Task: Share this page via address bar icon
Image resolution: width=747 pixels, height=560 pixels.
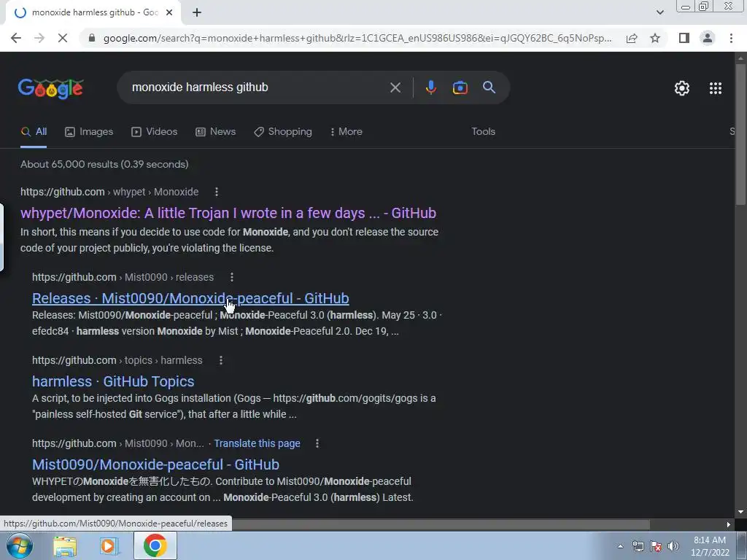Action: point(632,38)
